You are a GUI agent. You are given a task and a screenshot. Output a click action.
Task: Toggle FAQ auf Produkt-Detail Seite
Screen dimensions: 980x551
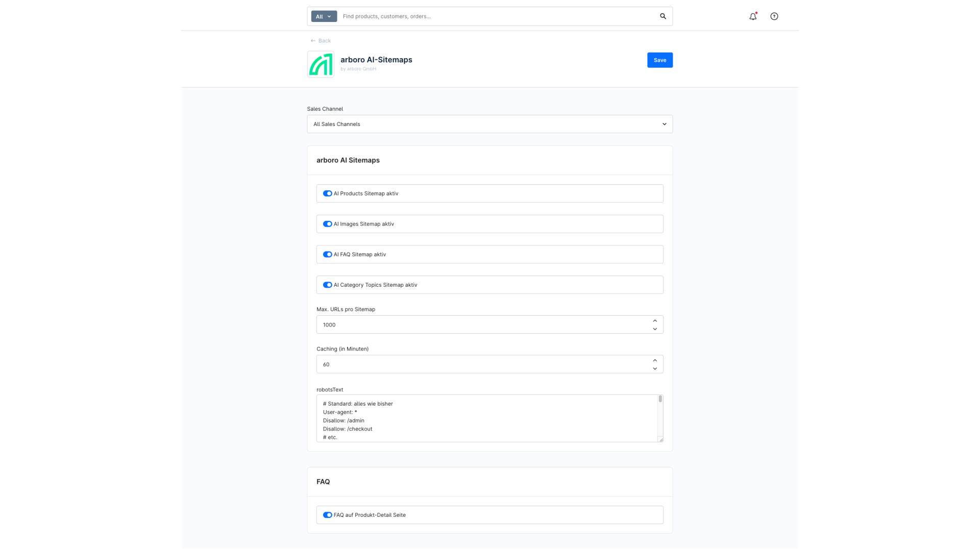(x=327, y=515)
